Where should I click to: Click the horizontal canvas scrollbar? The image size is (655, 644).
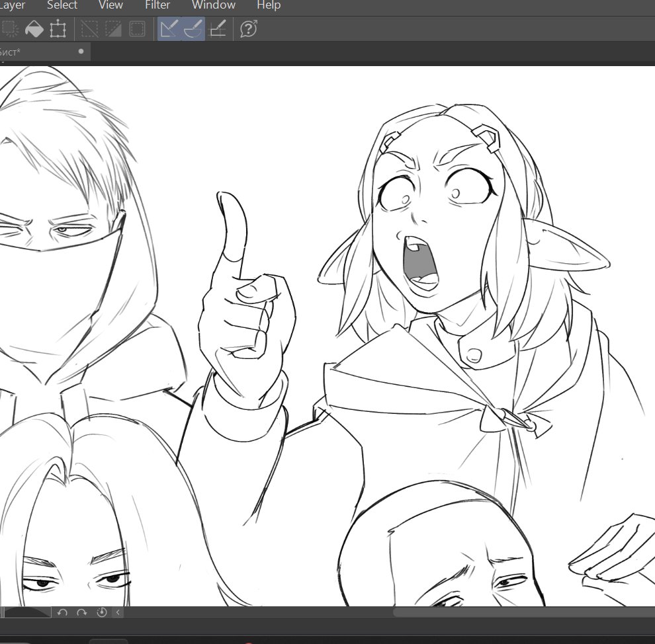[x=524, y=612]
